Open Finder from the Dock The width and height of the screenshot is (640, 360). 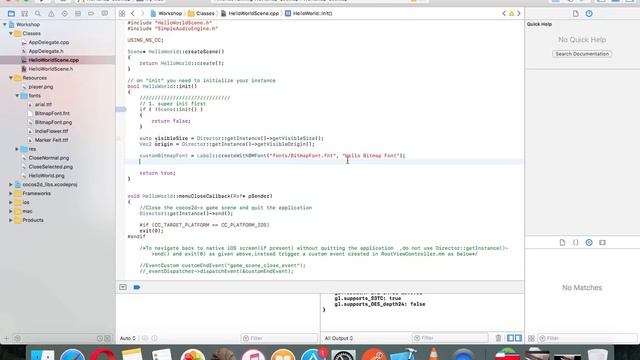pyautogui.click(x=42, y=355)
